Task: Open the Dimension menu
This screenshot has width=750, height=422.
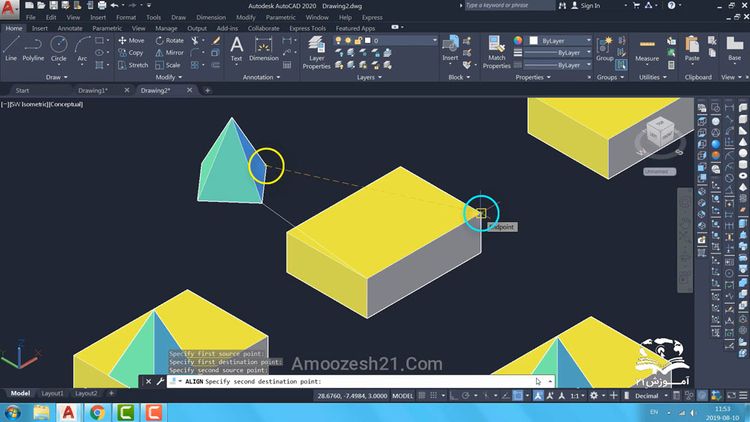Action: click(211, 17)
